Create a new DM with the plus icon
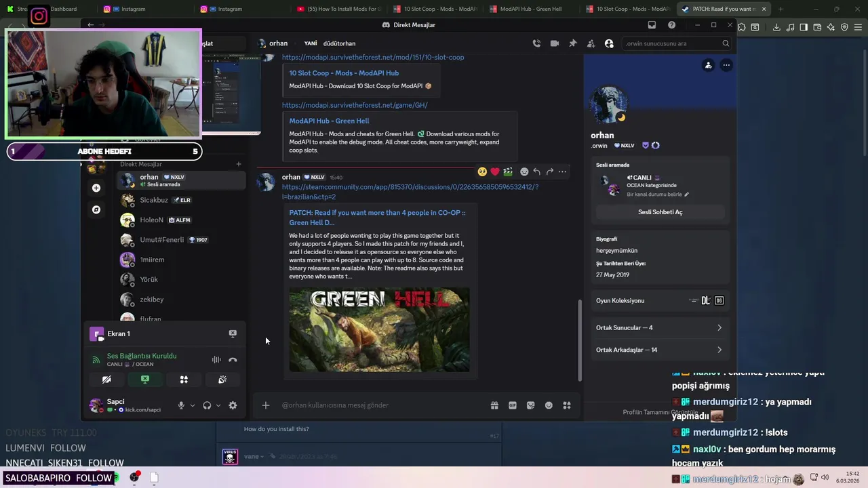This screenshot has height=488, width=868. pos(238,164)
